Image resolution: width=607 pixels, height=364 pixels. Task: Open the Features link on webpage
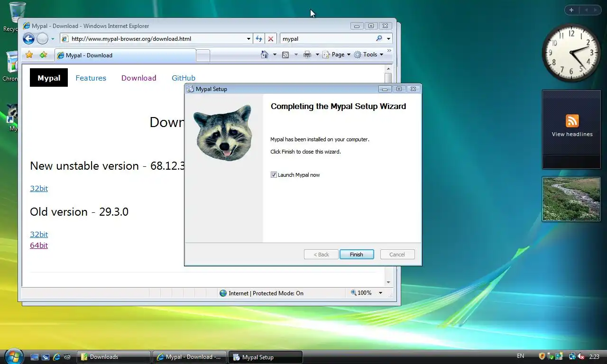point(91,78)
